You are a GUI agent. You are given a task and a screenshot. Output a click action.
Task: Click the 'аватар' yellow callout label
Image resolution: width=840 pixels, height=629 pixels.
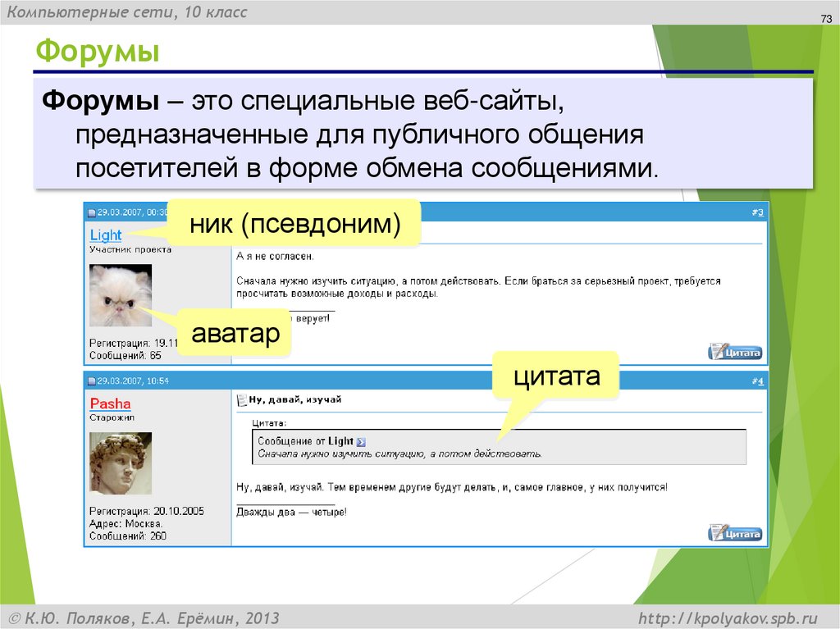click(235, 333)
